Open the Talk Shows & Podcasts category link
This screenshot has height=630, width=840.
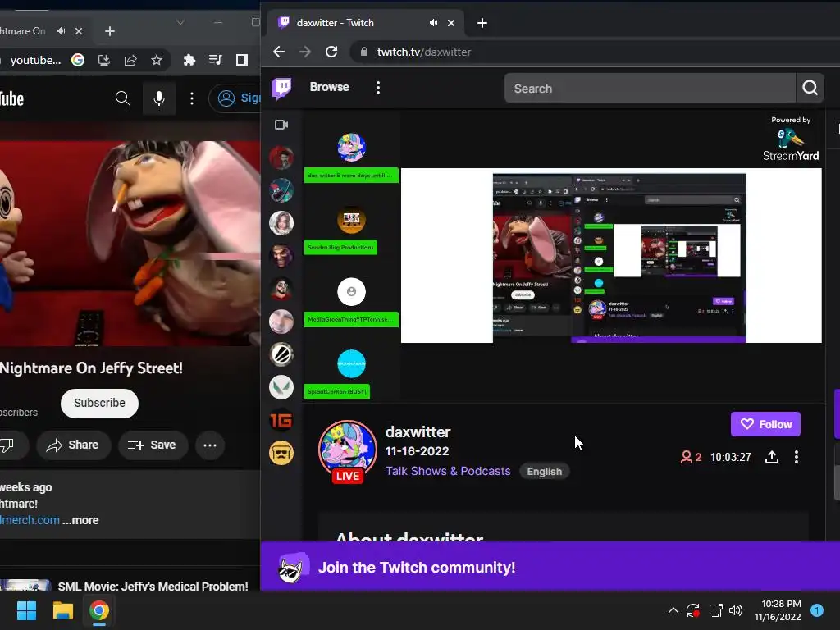click(448, 471)
